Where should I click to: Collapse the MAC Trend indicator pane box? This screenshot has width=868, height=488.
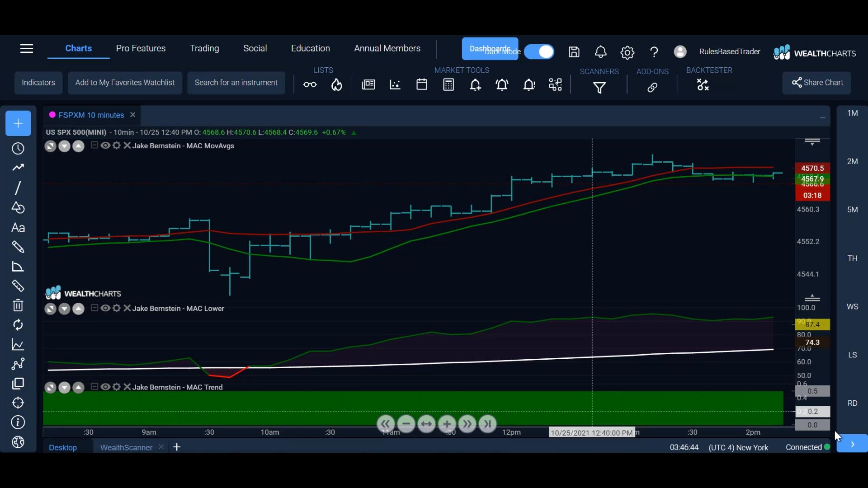pos(94,386)
